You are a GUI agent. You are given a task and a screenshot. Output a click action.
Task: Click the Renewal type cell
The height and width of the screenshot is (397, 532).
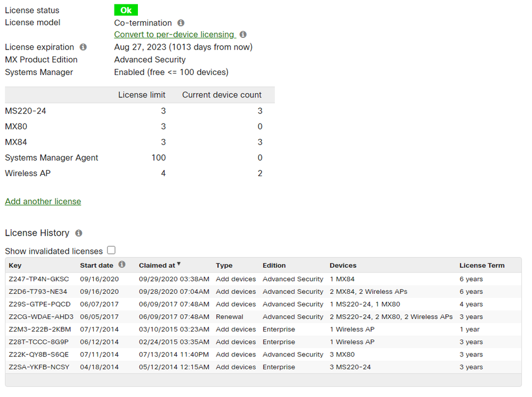coord(230,317)
